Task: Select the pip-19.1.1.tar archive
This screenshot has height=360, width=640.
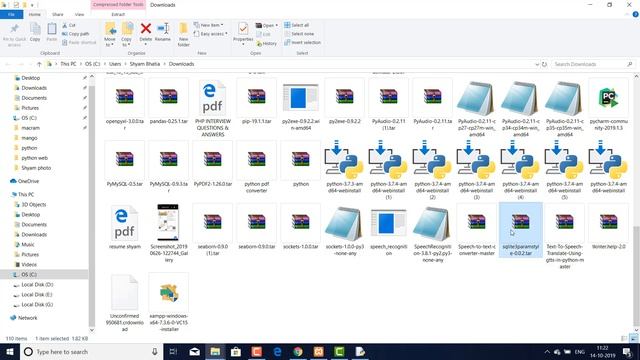Action: [257, 102]
